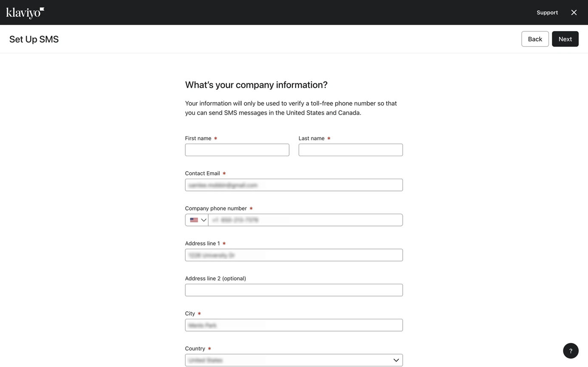Click the Last name input field
The width and height of the screenshot is (588, 367).
click(350, 149)
